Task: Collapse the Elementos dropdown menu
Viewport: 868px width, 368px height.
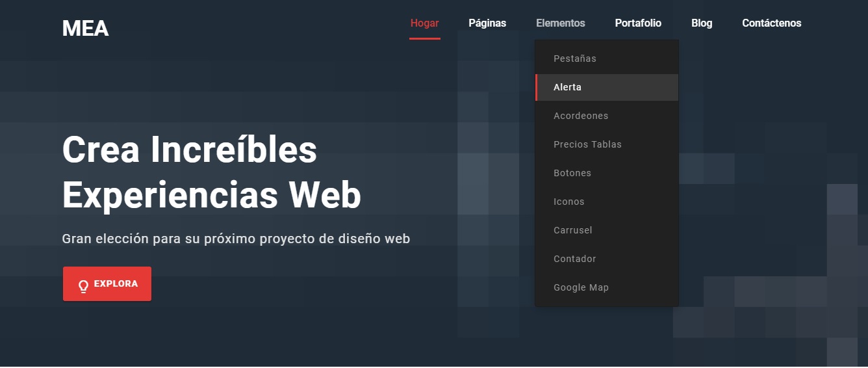Action: (560, 23)
